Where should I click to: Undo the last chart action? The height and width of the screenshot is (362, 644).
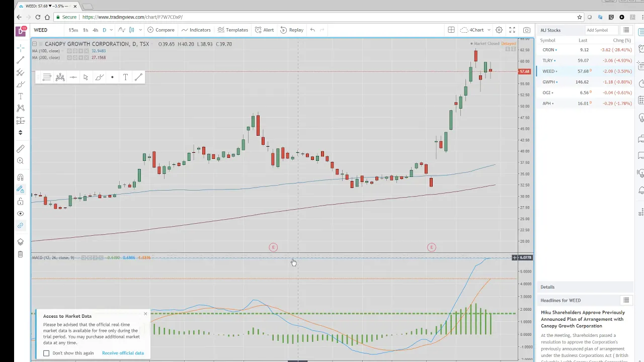pyautogui.click(x=312, y=30)
